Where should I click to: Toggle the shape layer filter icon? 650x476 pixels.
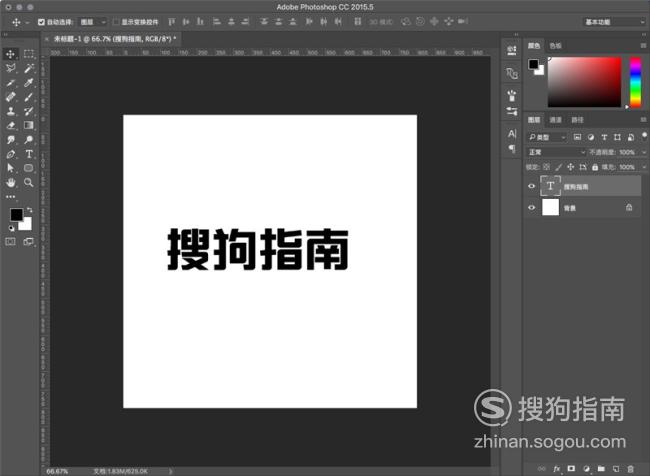617,137
